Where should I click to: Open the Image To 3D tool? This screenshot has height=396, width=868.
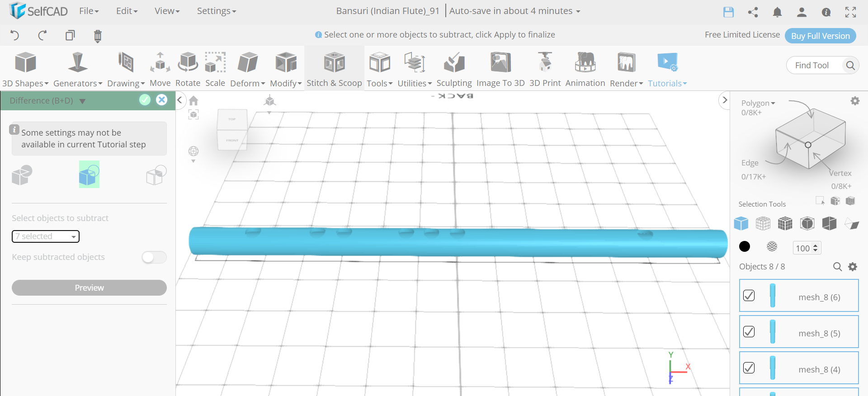[x=500, y=69]
